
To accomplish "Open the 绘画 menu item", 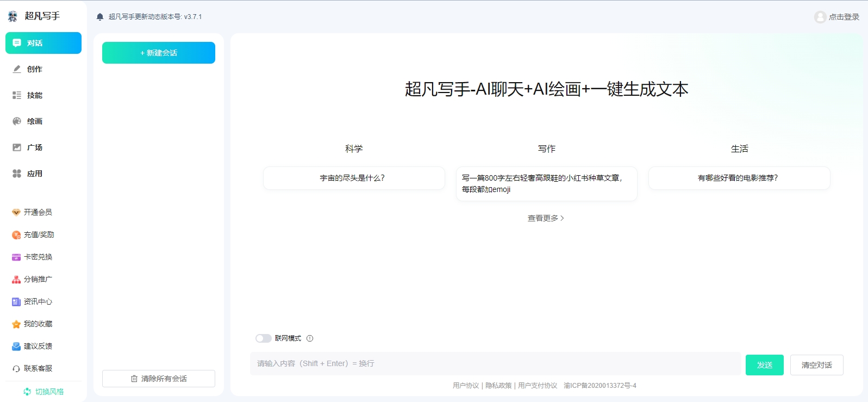I will pyautogui.click(x=43, y=121).
